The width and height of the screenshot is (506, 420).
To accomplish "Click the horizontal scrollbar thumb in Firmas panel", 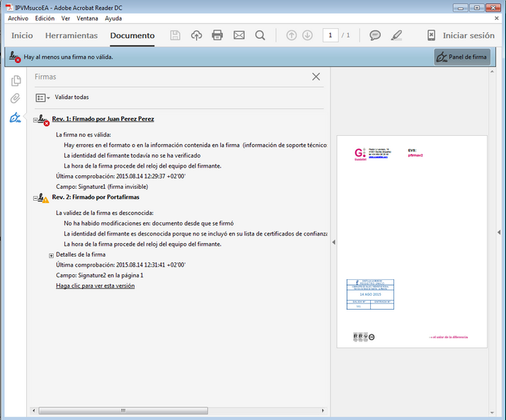I will (x=123, y=411).
